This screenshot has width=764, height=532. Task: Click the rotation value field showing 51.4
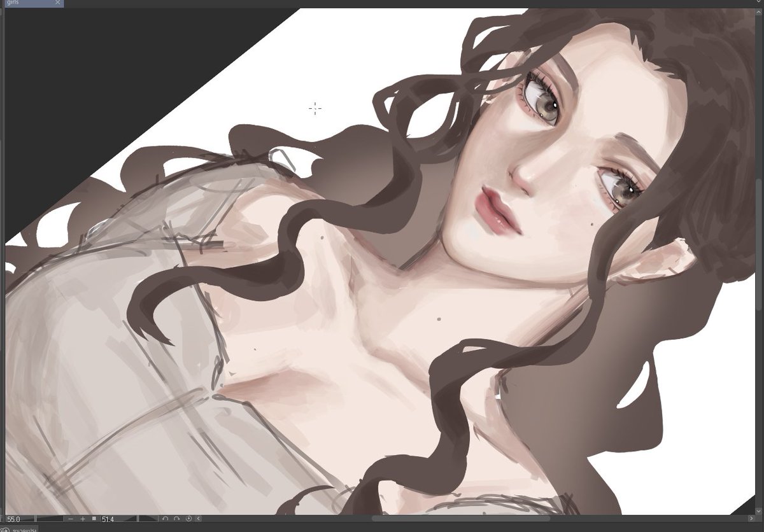click(107, 519)
